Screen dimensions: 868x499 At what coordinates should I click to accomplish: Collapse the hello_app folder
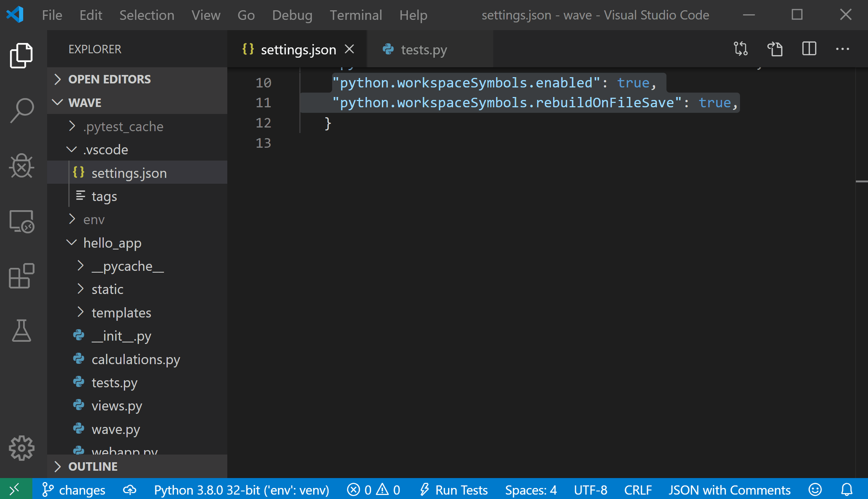[x=71, y=243]
